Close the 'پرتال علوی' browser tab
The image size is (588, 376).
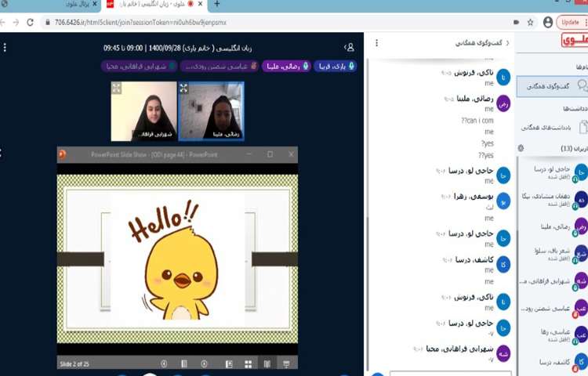tap(95, 4)
